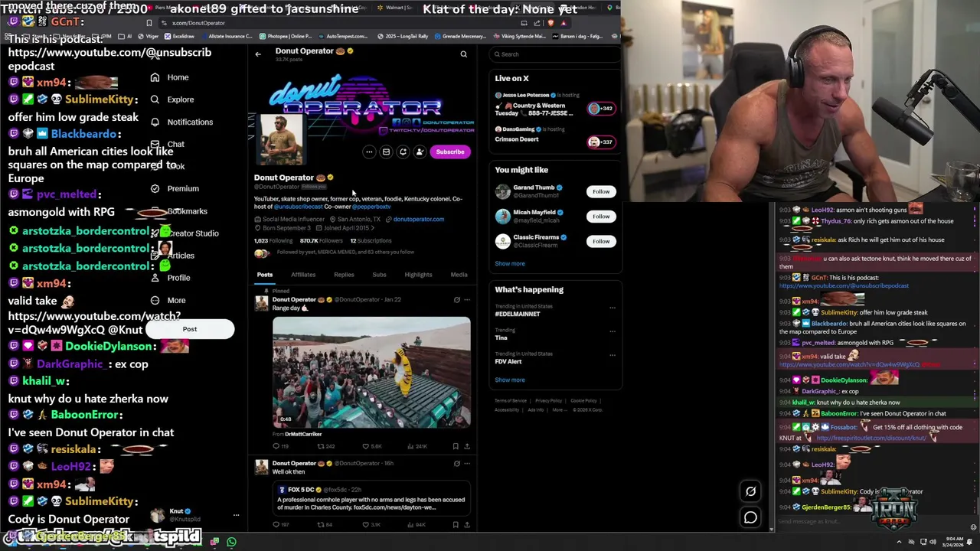Open Grok icon on Range day post
Viewport: 980px width, 551px height.
point(457,300)
